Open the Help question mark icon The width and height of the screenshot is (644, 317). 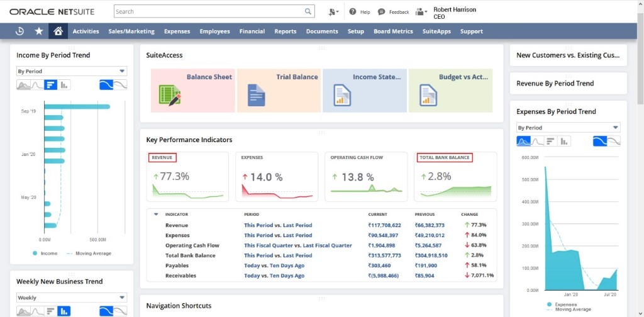tap(353, 12)
